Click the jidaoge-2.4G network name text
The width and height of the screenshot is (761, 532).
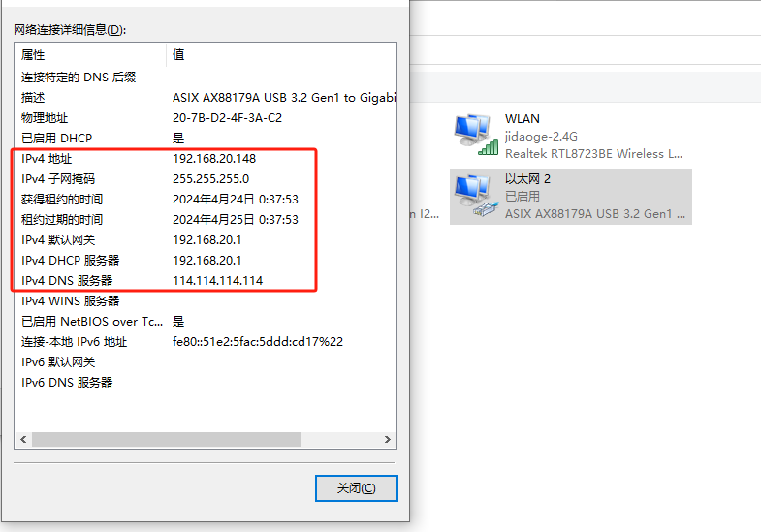point(541,137)
